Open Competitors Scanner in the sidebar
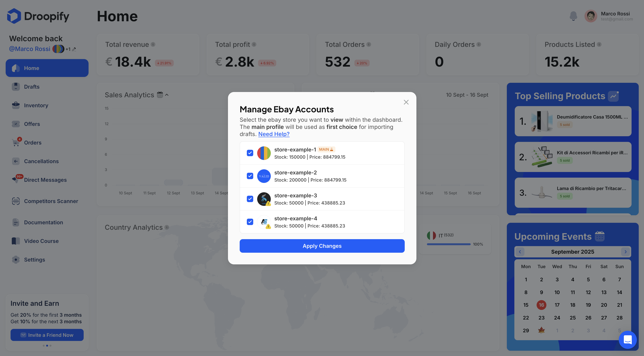644x356 pixels. pyautogui.click(x=47, y=201)
